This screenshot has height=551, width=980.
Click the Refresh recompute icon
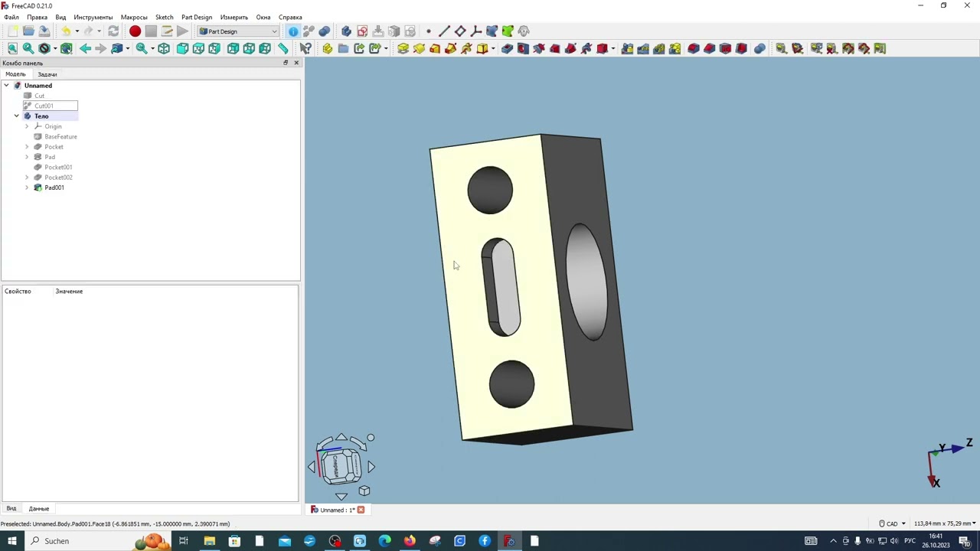[x=113, y=31]
